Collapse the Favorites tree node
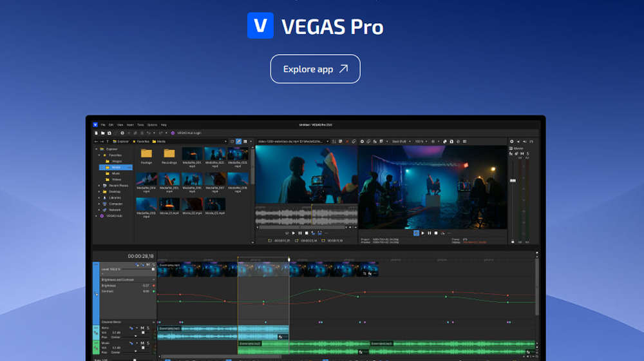The image size is (644, 361). point(99,155)
